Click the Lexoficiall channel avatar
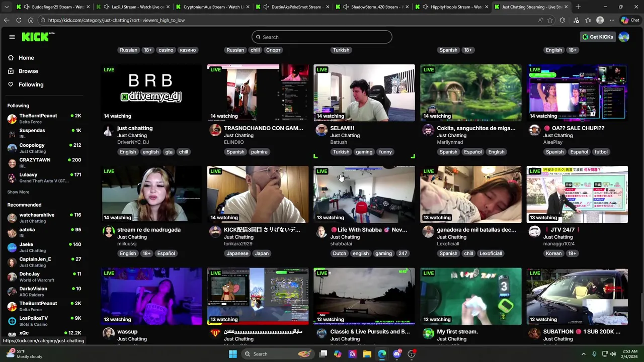The height and width of the screenshot is (362, 644). [428, 232]
